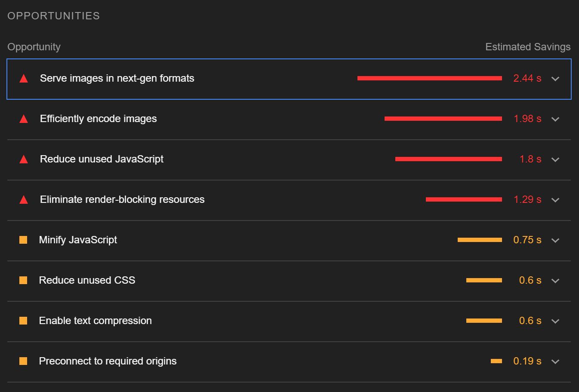Click red warning triangle for Efficiently encode images
Viewport: 579px width, 392px height.
[24, 119]
